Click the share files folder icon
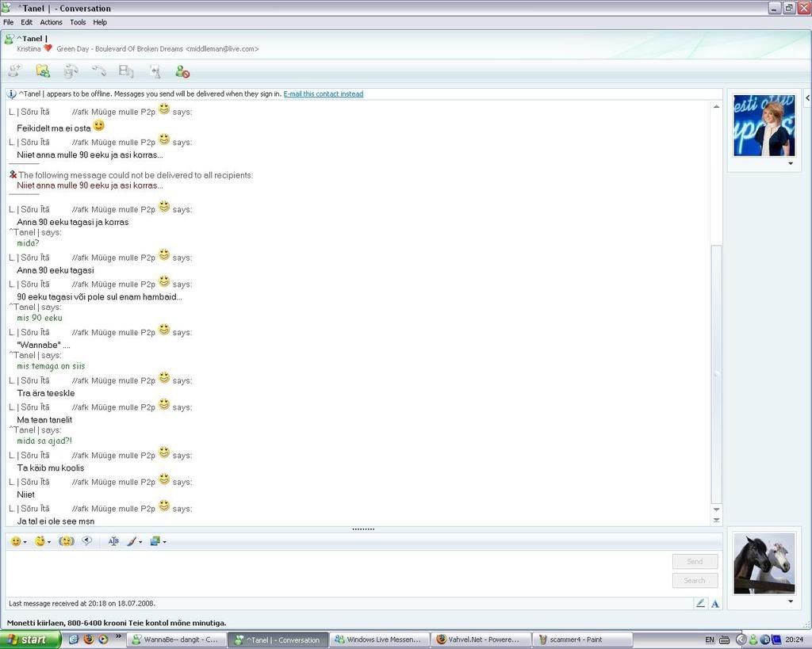The width and height of the screenshot is (812, 649). pyautogui.click(x=43, y=71)
